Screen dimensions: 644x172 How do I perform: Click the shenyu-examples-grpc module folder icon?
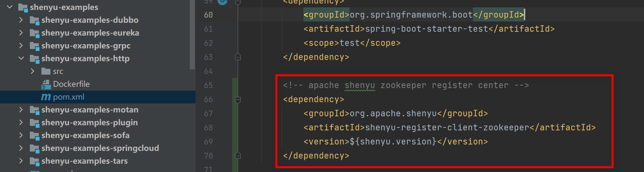34,46
